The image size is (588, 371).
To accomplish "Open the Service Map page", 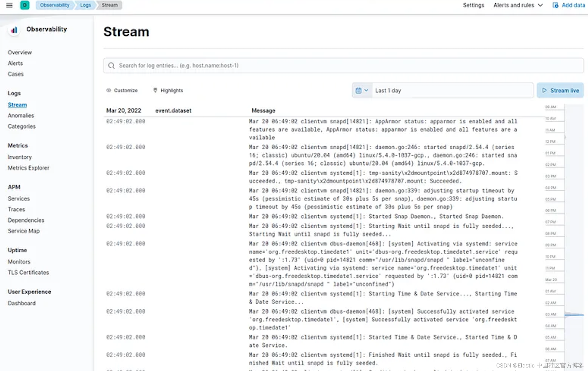I will (x=23, y=231).
